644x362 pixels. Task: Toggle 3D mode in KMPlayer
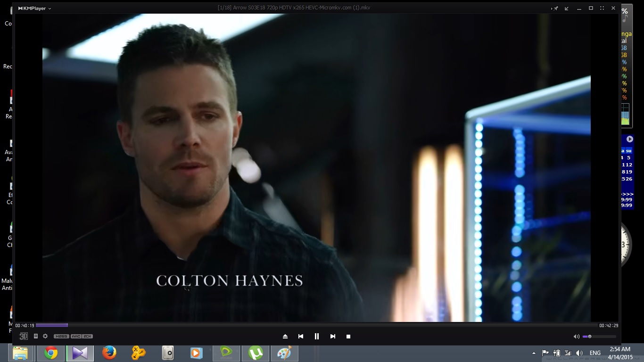[x=24, y=336]
